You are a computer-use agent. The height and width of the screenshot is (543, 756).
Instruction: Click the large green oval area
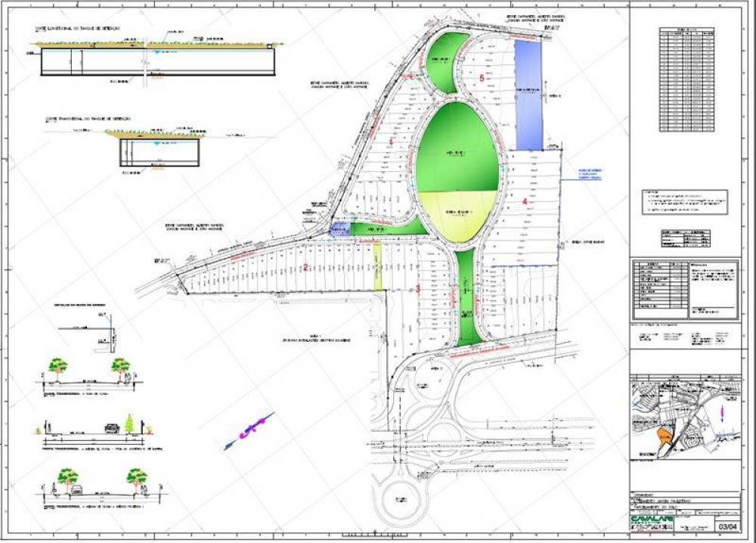457,148
